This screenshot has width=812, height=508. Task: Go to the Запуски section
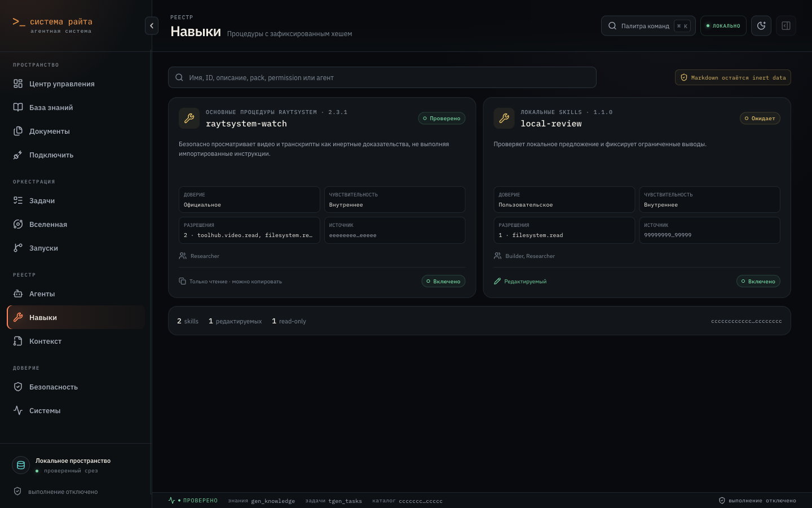(x=76, y=248)
